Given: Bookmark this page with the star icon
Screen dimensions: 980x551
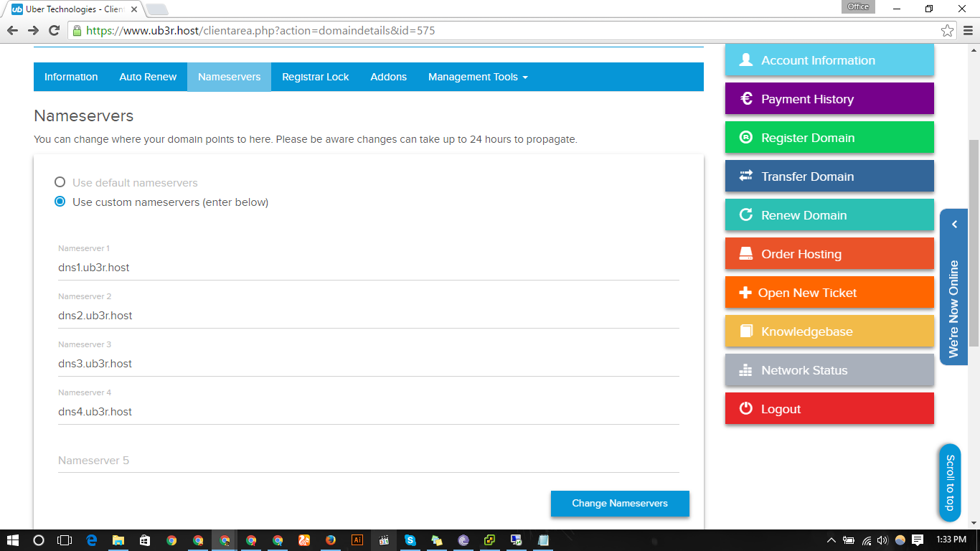Looking at the screenshot, I should click(x=947, y=31).
